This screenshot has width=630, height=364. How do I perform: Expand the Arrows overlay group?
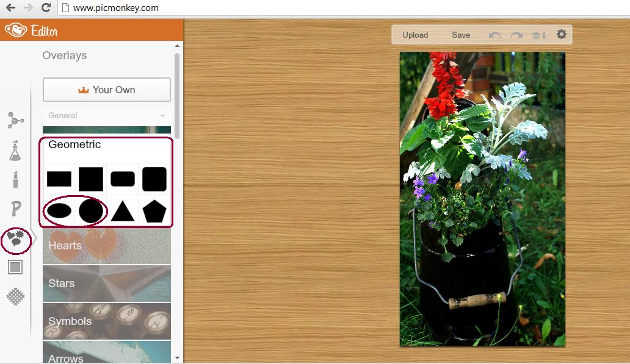106,352
